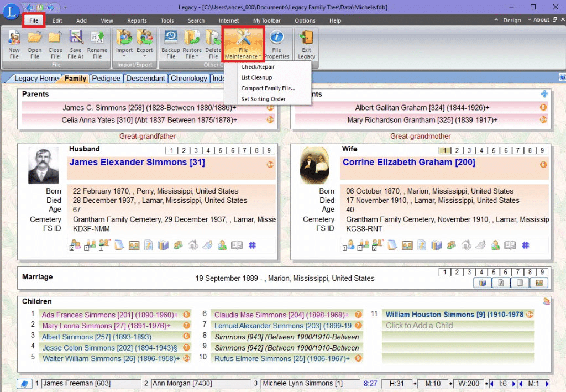The width and height of the screenshot is (566, 392).
Task: Switch to the Pedigree tab
Action: pos(106,79)
